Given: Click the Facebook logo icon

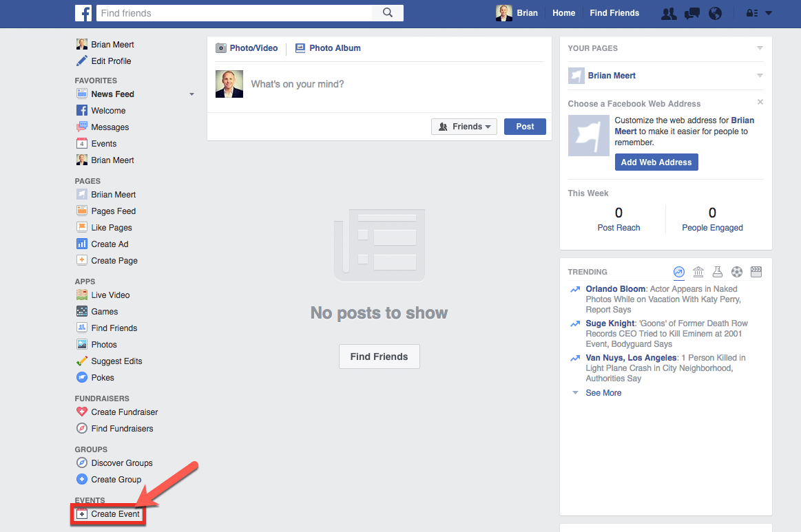Looking at the screenshot, I should coord(83,13).
